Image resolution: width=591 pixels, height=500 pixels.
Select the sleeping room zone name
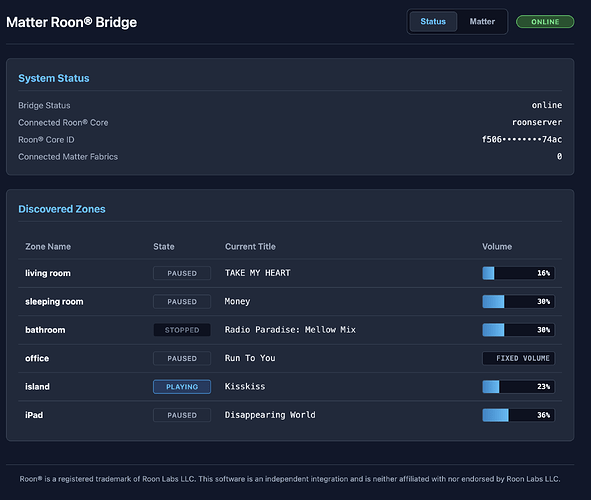[54, 301]
